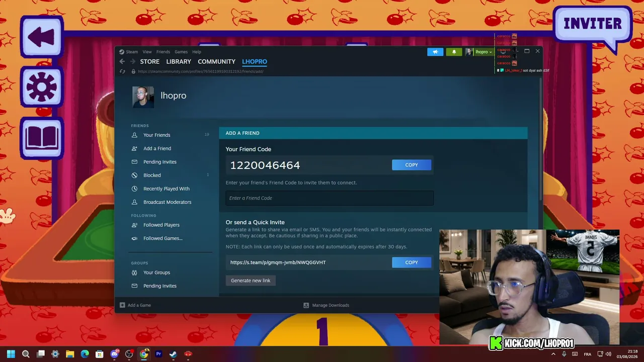Open the game's gear settings button
This screenshot has width=644, height=362.
(x=42, y=86)
